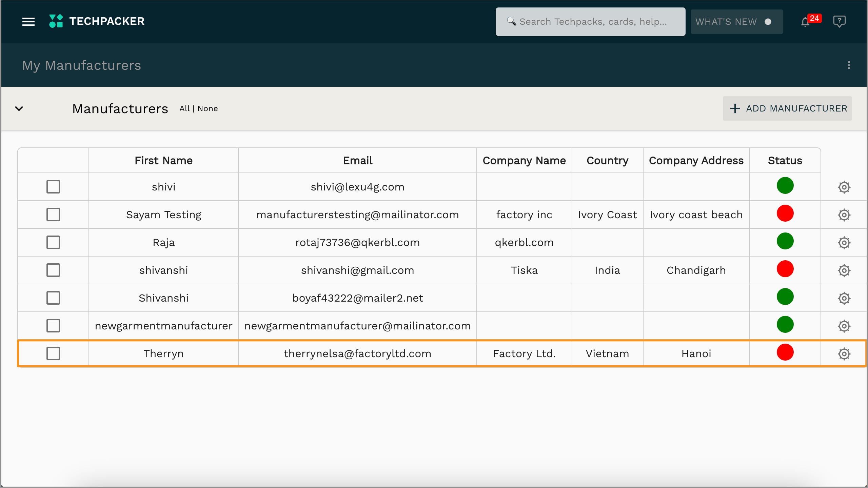Click the Email column header
This screenshot has width=868, height=488.
coord(357,160)
